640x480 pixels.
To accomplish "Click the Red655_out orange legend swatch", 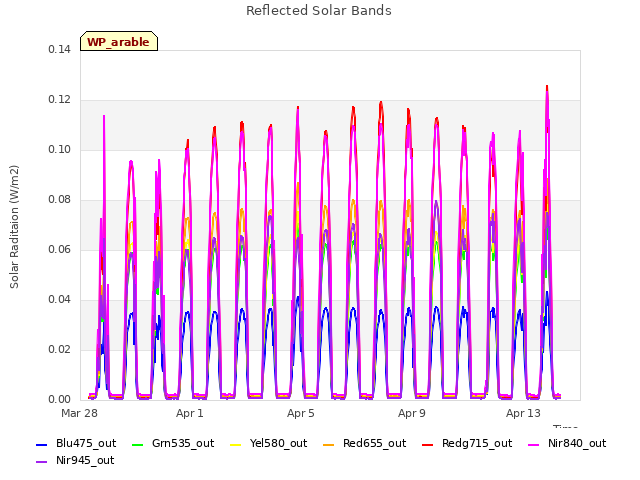I will coord(329,444).
